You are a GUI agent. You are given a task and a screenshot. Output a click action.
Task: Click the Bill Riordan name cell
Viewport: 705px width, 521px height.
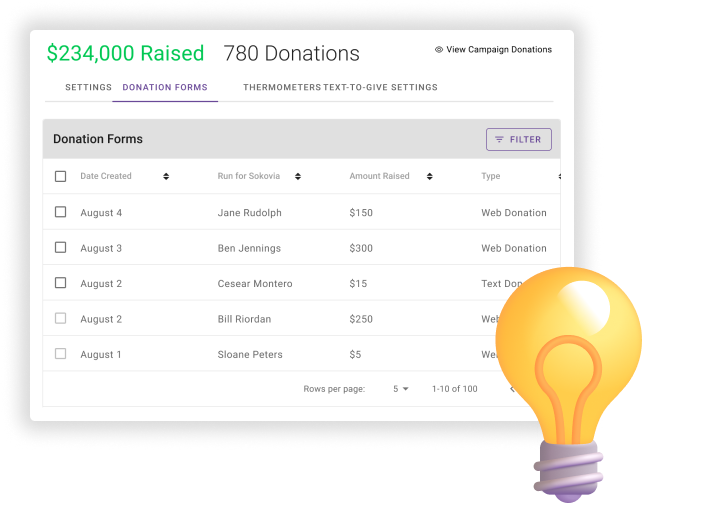click(244, 319)
